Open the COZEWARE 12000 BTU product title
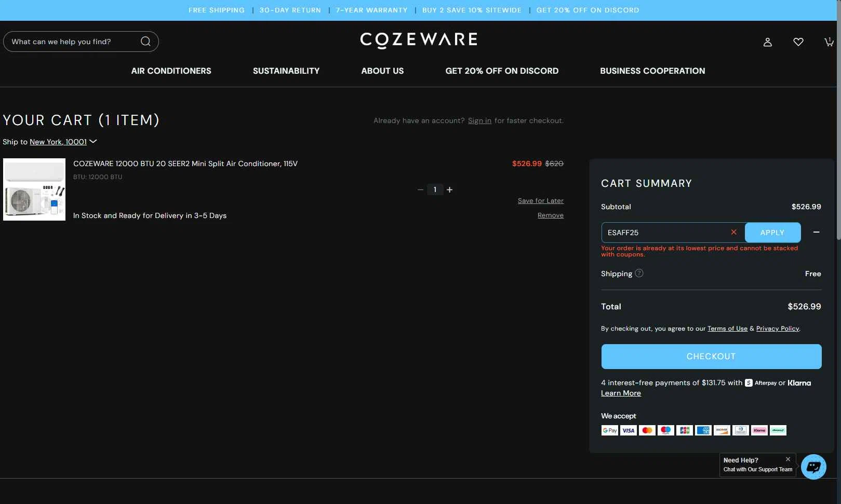This screenshot has width=841, height=504. coord(185,164)
